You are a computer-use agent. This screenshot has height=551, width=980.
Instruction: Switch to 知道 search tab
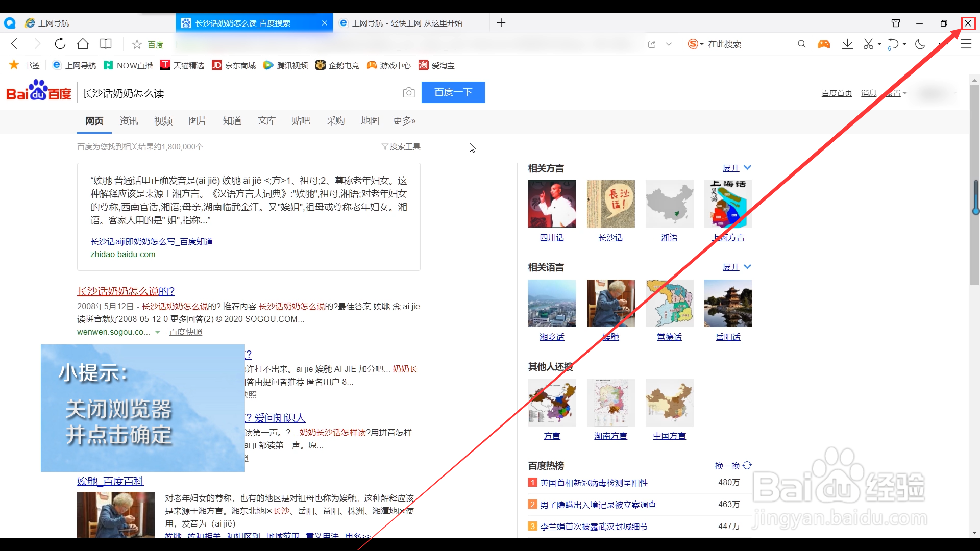click(232, 121)
